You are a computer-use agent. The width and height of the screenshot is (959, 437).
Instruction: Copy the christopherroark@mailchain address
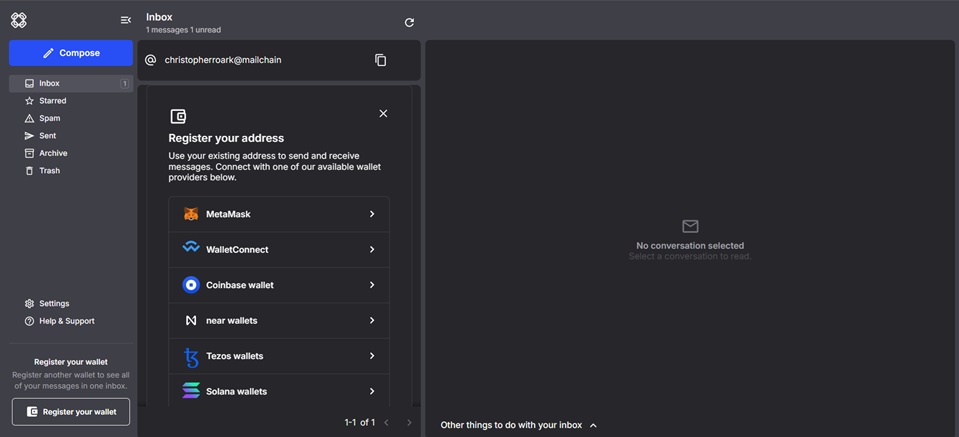click(x=380, y=60)
